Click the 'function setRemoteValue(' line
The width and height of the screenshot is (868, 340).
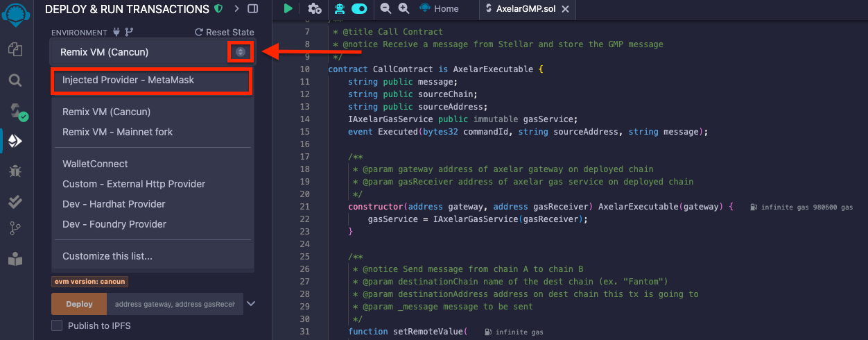408,332
